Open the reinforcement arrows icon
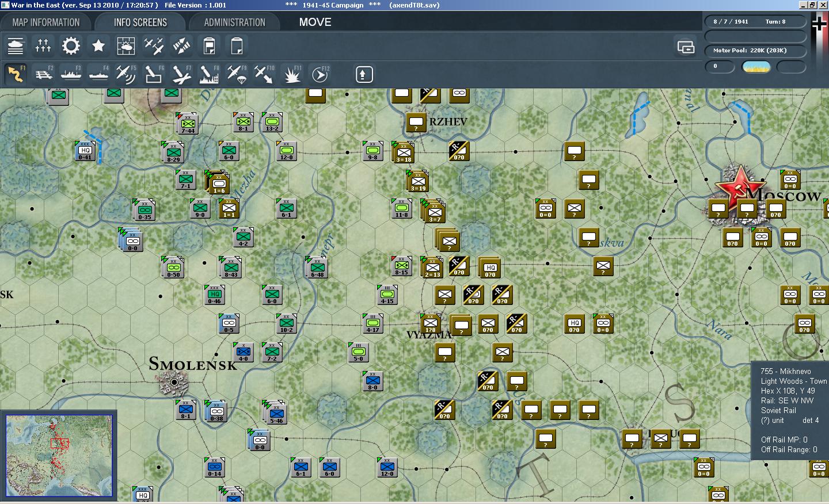829x504 pixels. click(x=181, y=45)
